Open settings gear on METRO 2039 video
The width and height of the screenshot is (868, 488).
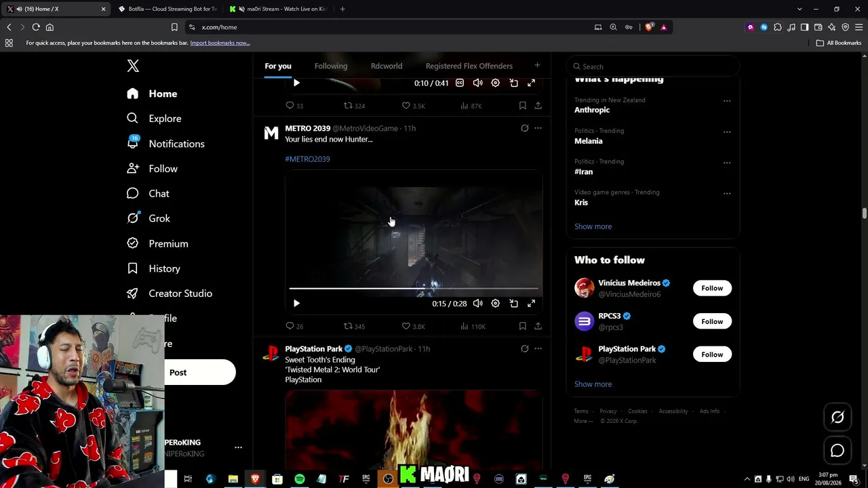pos(496,304)
